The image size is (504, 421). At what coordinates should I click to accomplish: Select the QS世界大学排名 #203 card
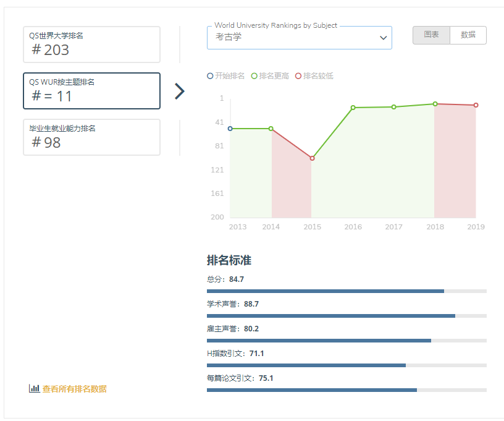[91, 45]
